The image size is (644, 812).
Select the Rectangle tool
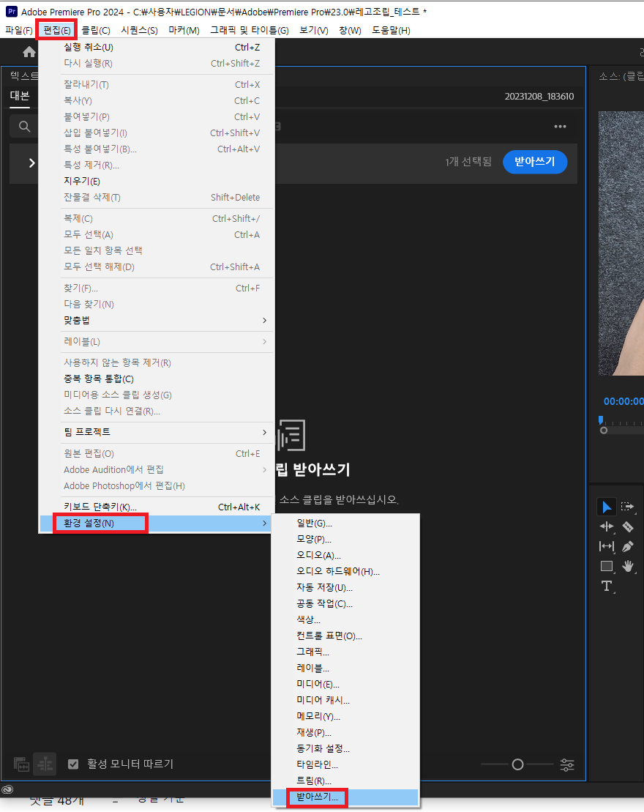(607, 566)
